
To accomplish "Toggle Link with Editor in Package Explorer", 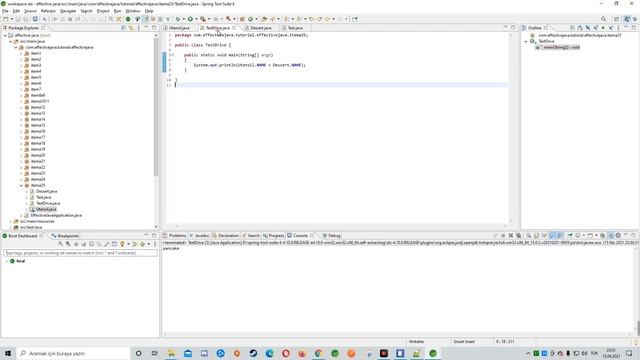I will coord(131,28).
